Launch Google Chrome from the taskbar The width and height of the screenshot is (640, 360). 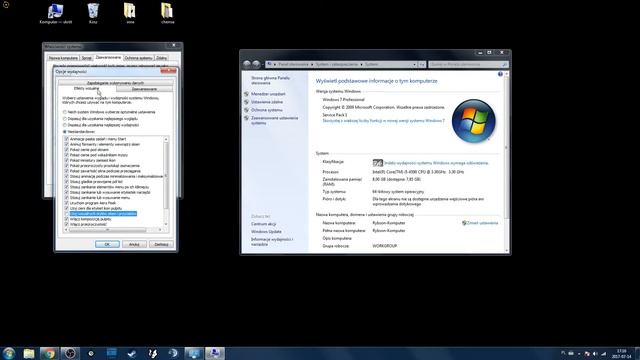coord(49,353)
